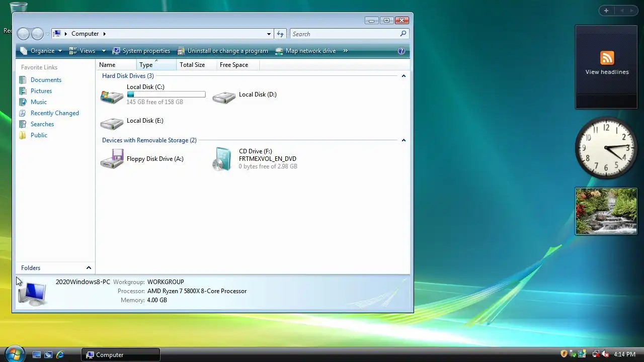Collapse Devices with Removable Storage group
644x362 pixels.
(404, 140)
